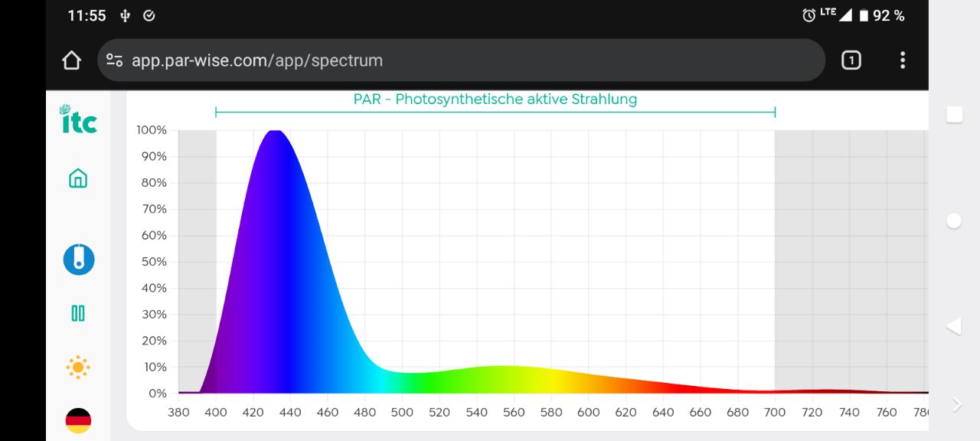The height and width of the screenshot is (441, 980).
Task: Open site info icon in address bar
Action: click(115, 60)
